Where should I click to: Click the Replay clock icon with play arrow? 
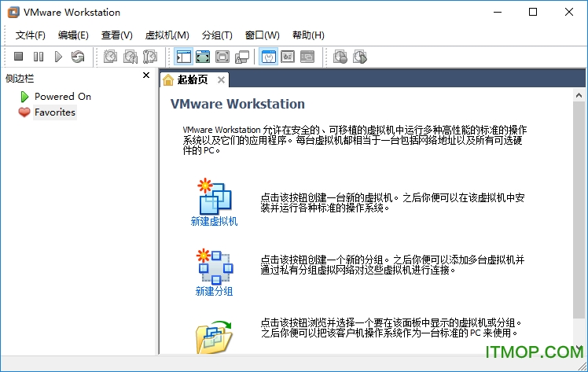click(x=360, y=57)
